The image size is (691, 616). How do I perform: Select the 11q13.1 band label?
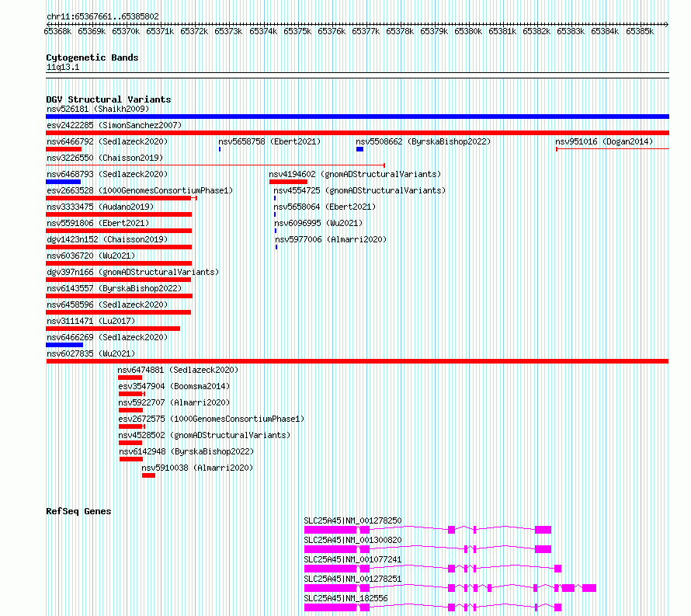tap(63, 67)
